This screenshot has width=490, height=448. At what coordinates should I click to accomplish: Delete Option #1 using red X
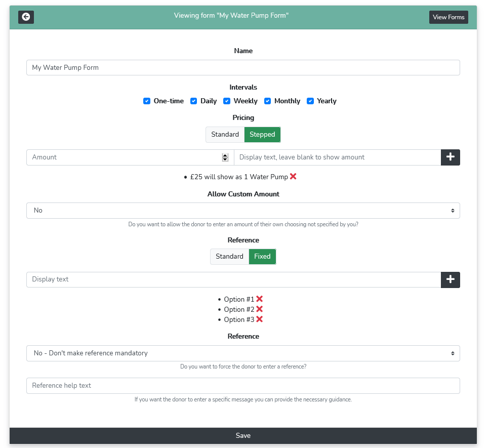pos(259,299)
